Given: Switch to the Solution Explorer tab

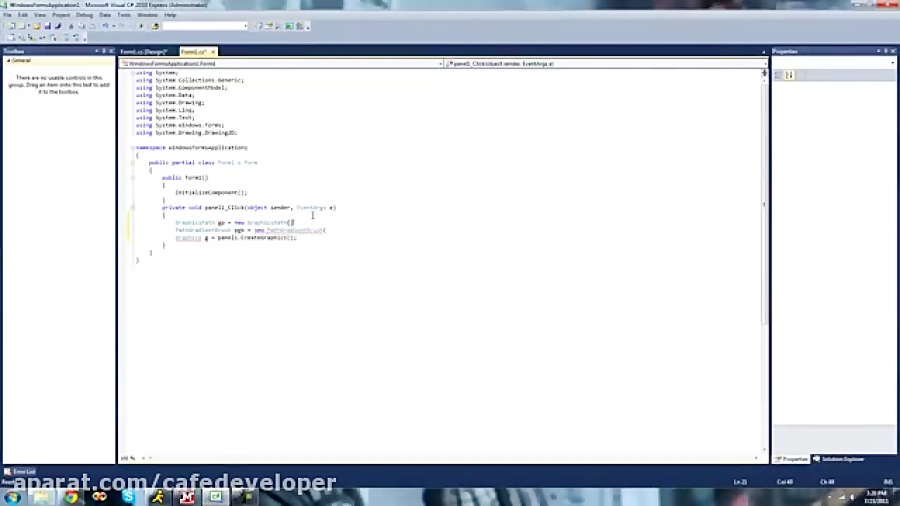Looking at the screenshot, I should point(839,459).
